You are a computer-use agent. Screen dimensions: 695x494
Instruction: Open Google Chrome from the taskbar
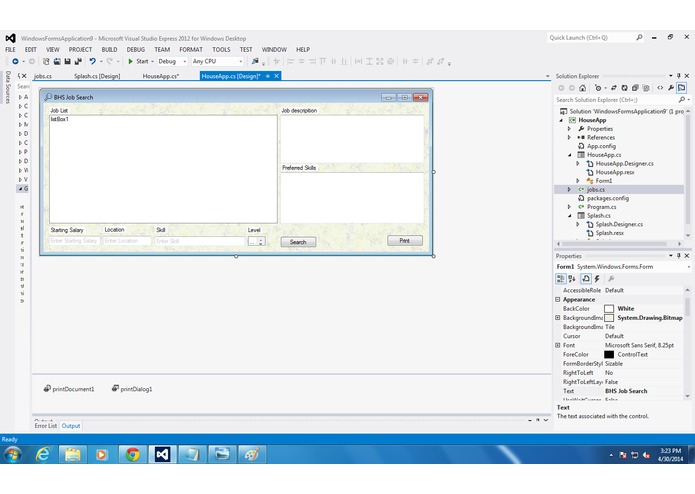coord(132,455)
